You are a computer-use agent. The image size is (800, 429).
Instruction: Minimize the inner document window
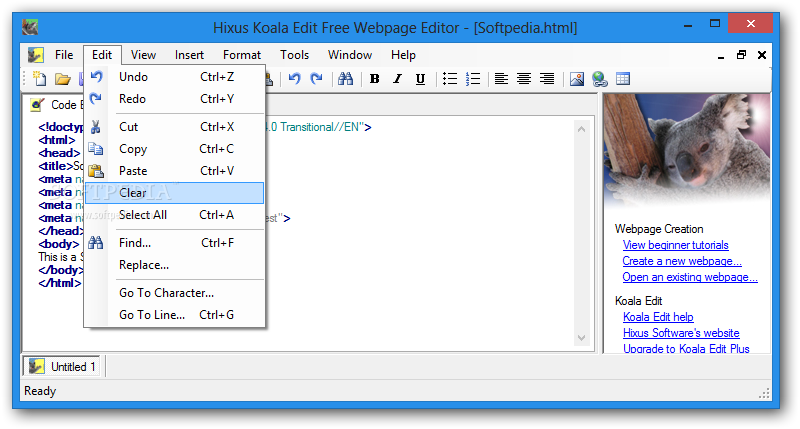pos(721,55)
